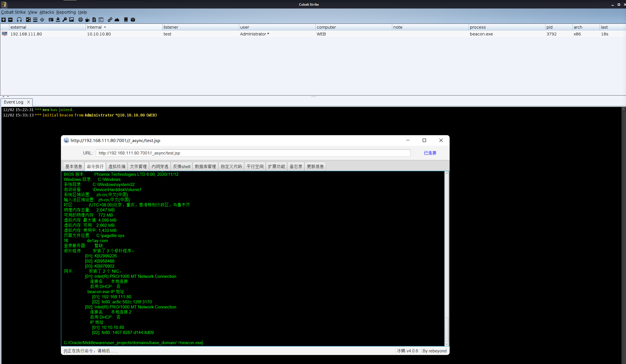Sort sessions by the note column
This screenshot has width=626, height=364.
pos(430,27)
